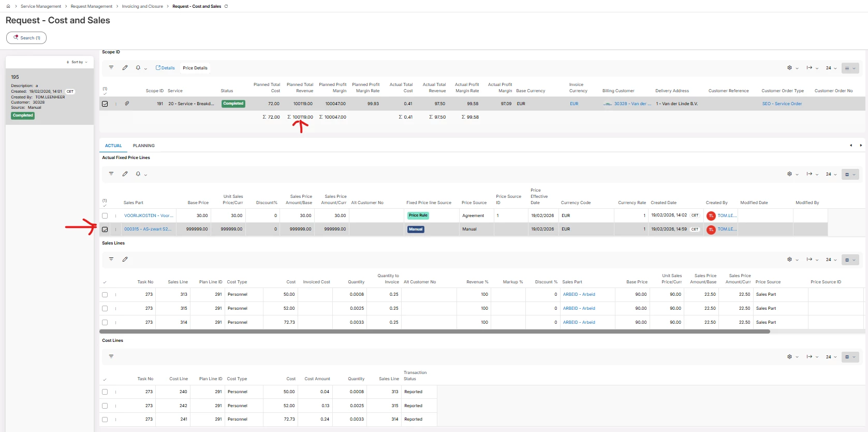Click edit pencil in Scope ID toolbar
868x432 pixels.
(x=125, y=67)
